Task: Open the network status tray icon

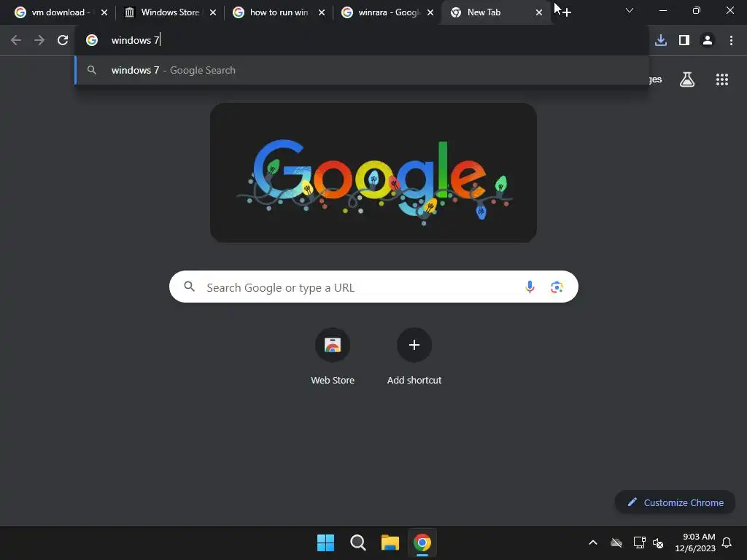Action: 639,542
